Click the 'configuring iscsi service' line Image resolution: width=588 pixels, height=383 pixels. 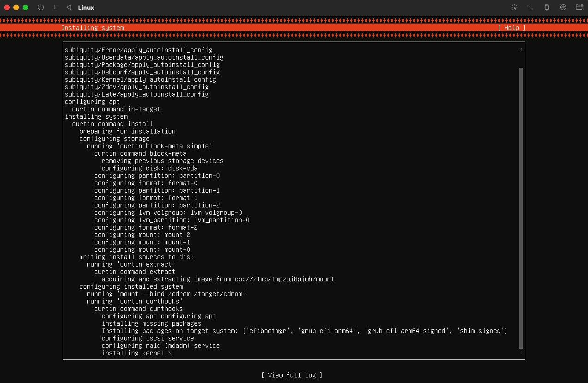tap(148, 338)
